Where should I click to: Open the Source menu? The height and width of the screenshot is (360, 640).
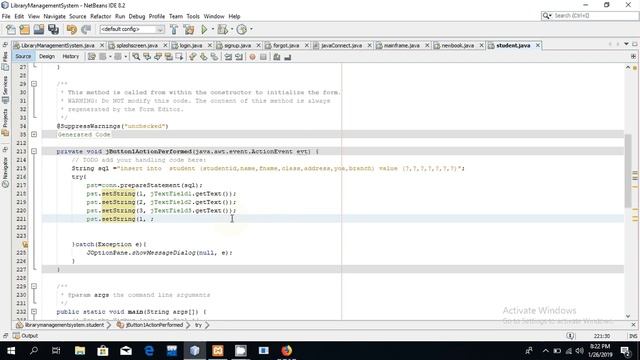[78, 16]
